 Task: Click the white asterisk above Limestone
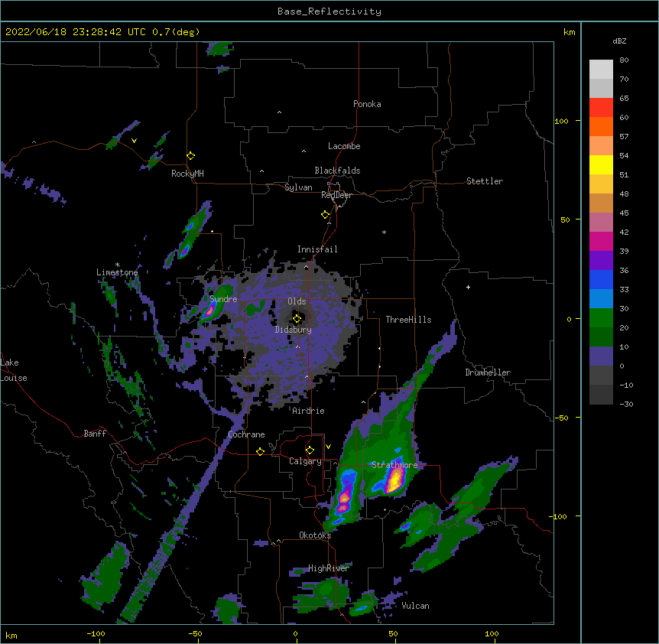pyautogui.click(x=117, y=265)
